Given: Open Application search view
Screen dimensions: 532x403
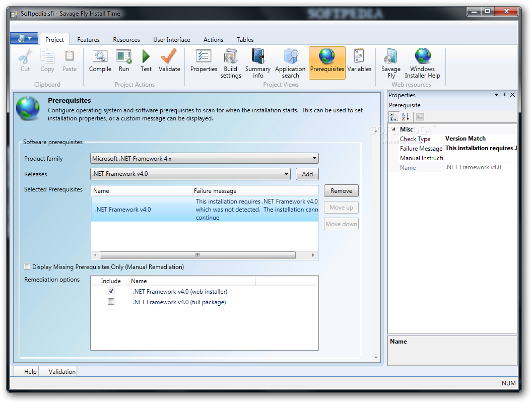Looking at the screenshot, I should (x=290, y=63).
